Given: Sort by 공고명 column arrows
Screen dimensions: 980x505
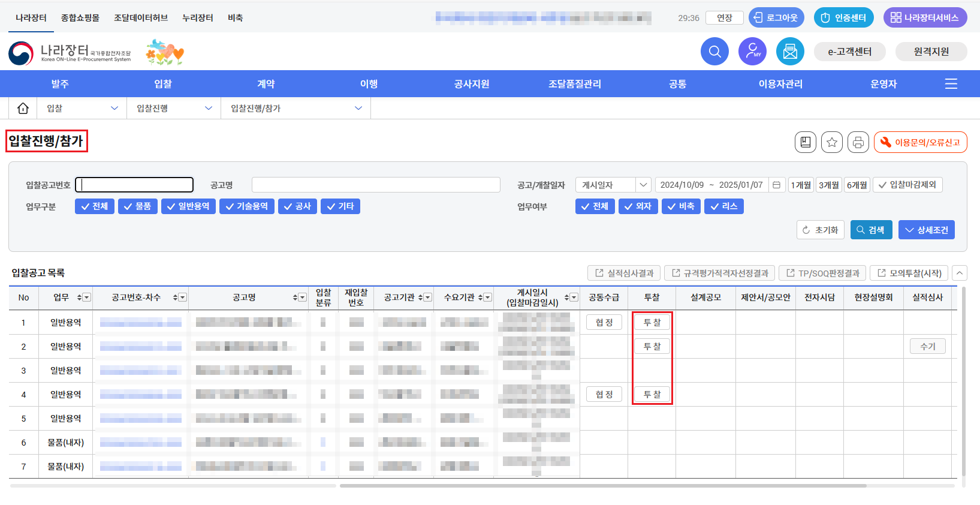Looking at the screenshot, I should coord(295,297).
